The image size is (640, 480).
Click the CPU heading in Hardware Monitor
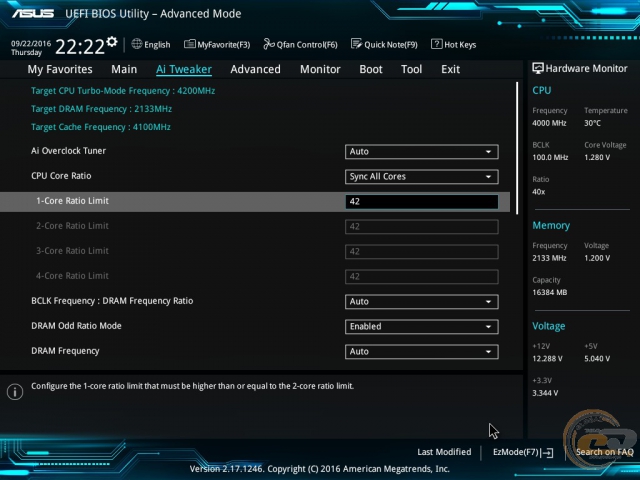coord(542,90)
